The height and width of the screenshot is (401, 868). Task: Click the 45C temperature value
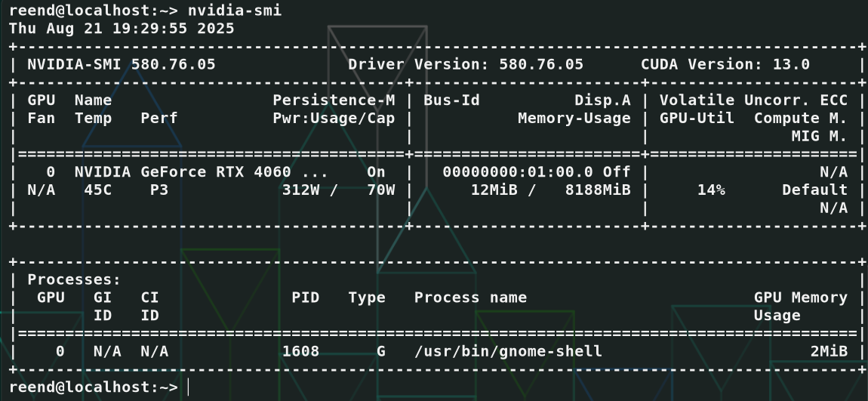click(98, 190)
